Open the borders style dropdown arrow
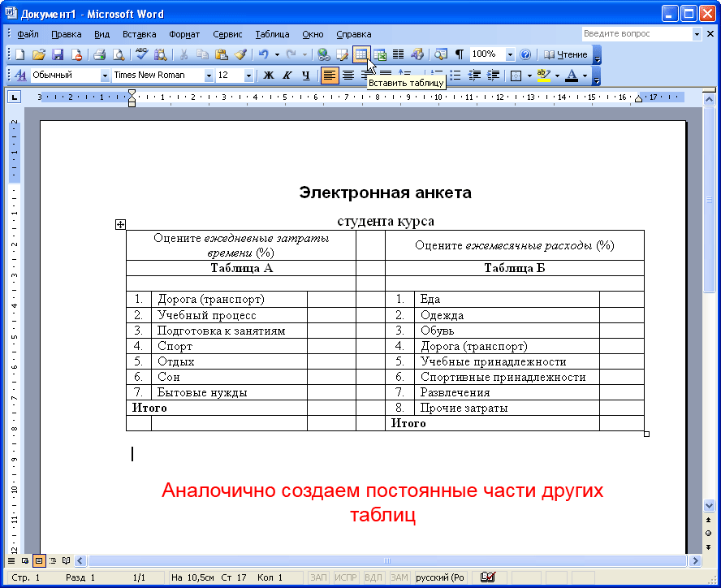The image size is (721, 588). [529, 76]
